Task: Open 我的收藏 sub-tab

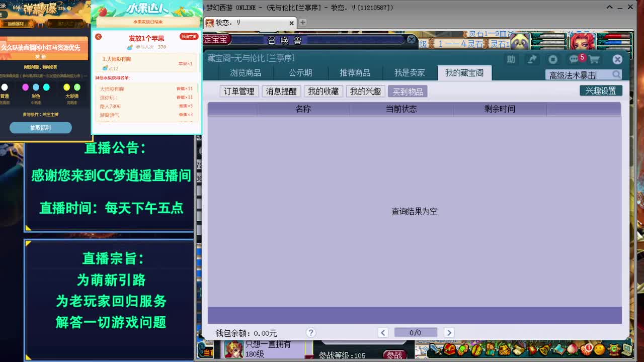Action: pos(324,92)
